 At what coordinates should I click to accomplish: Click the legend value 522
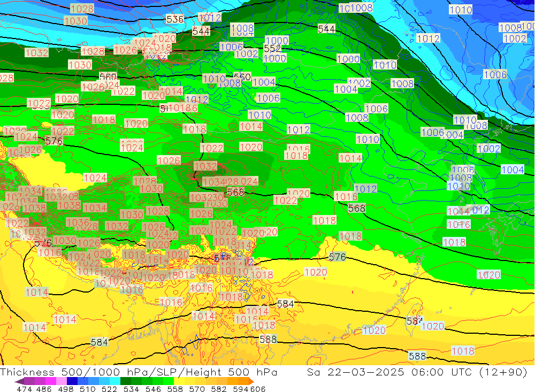tap(109, 389)
